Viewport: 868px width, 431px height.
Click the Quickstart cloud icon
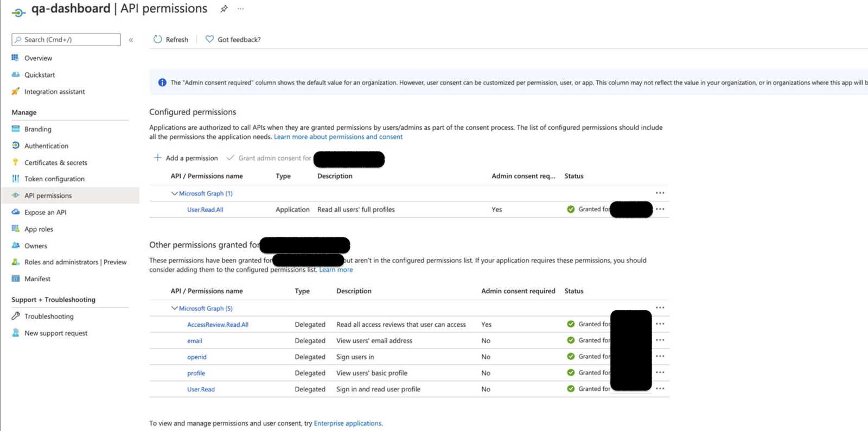pos(15,74)
